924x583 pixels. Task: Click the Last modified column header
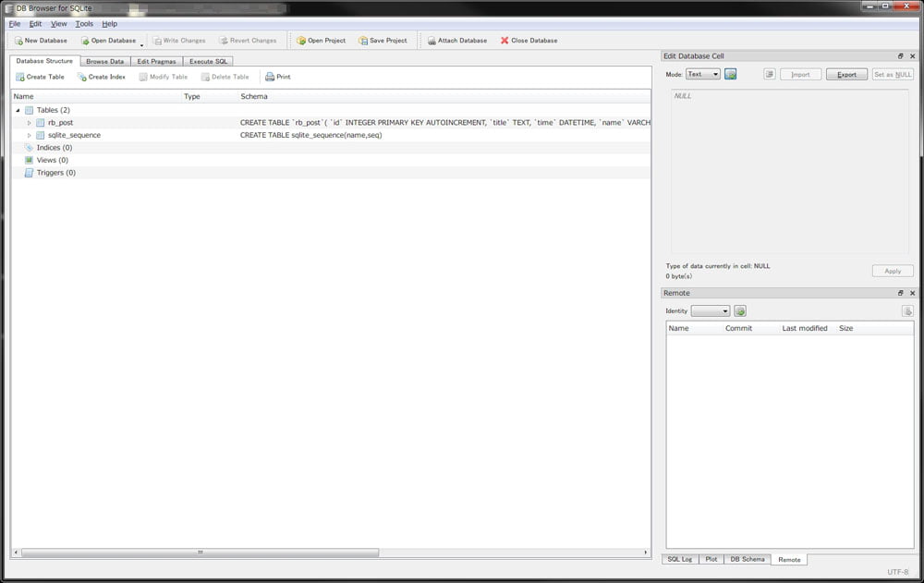click(808, 328)
